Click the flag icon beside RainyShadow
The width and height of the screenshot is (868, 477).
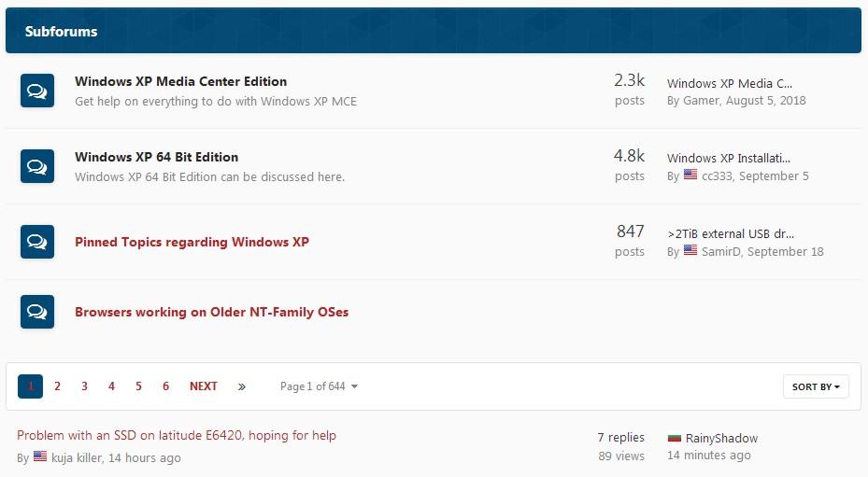point(675,439)
